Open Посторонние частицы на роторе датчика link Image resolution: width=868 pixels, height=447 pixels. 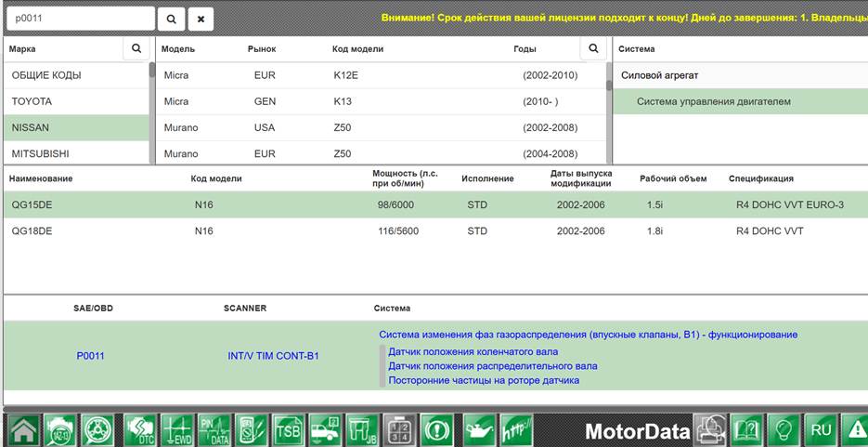[x=484, y=380]
